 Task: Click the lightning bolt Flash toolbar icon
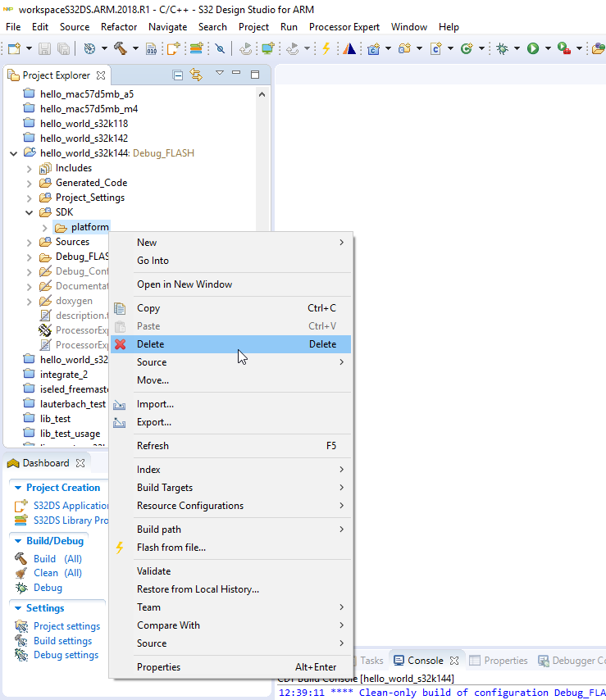326,48
